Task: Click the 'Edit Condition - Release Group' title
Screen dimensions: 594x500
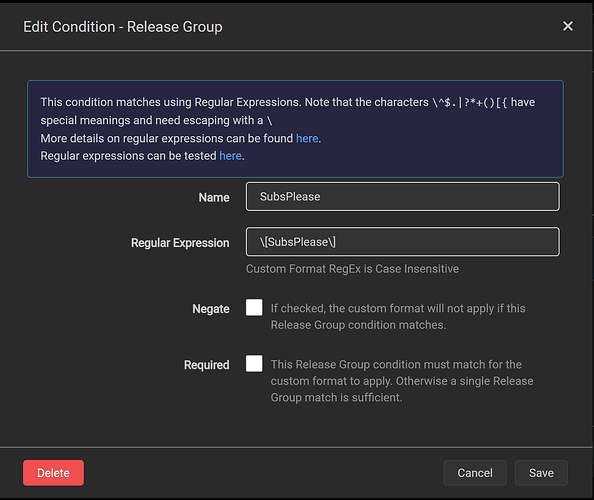Action: pyautogui.click(x=123, y=27)
